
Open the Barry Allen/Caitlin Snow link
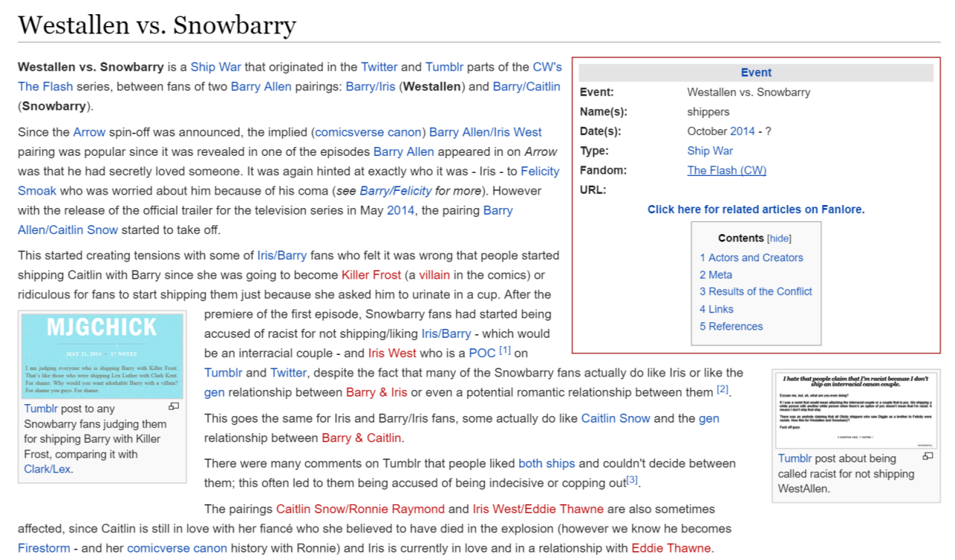click(x=266, y=219)
